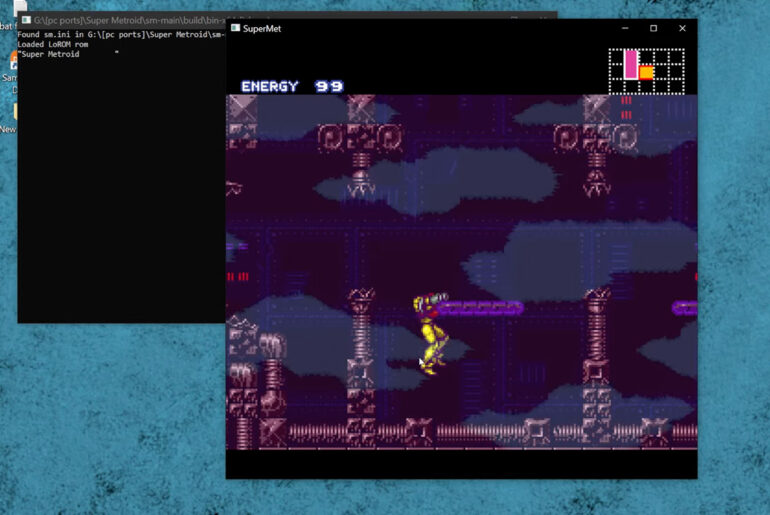The image size is (770, 515).
Task: Click the ENERGY label in game HUD
Action: pyautogui.click(x=270, y=86)
